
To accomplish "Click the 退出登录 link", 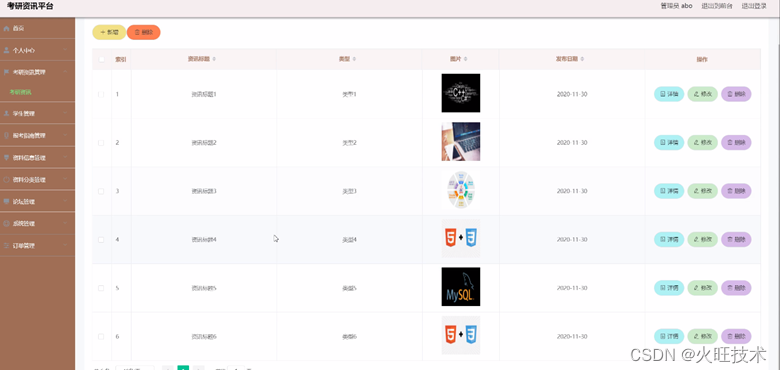I will 754,6.
